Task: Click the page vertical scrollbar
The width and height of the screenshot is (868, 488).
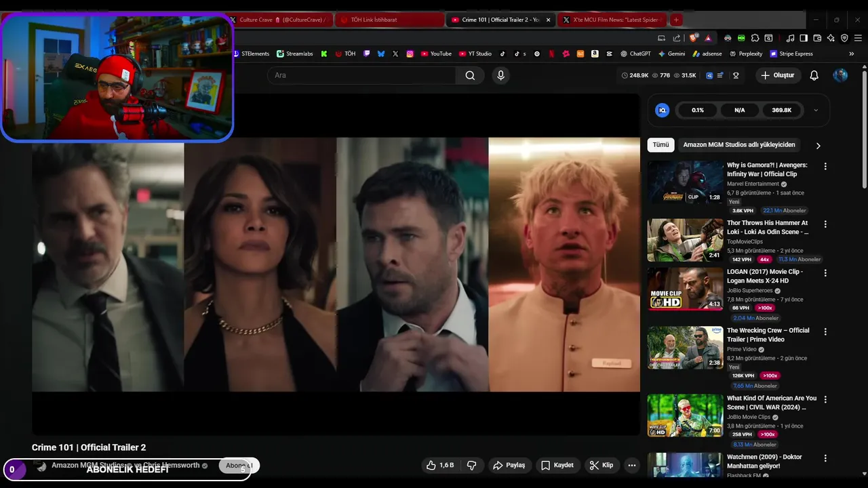Action: (864, 129)
